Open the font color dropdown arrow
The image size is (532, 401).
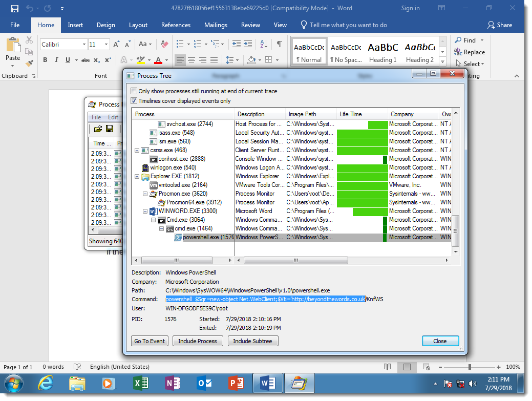166,60
